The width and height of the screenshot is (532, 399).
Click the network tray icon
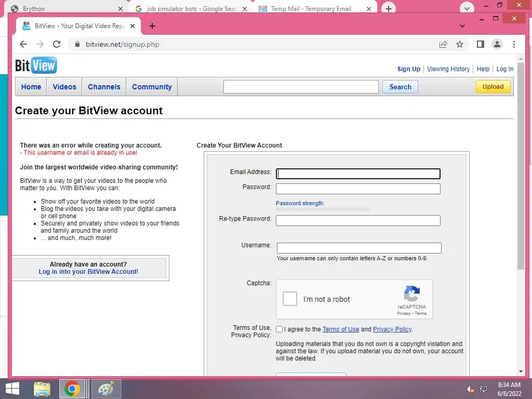point(483,389)
